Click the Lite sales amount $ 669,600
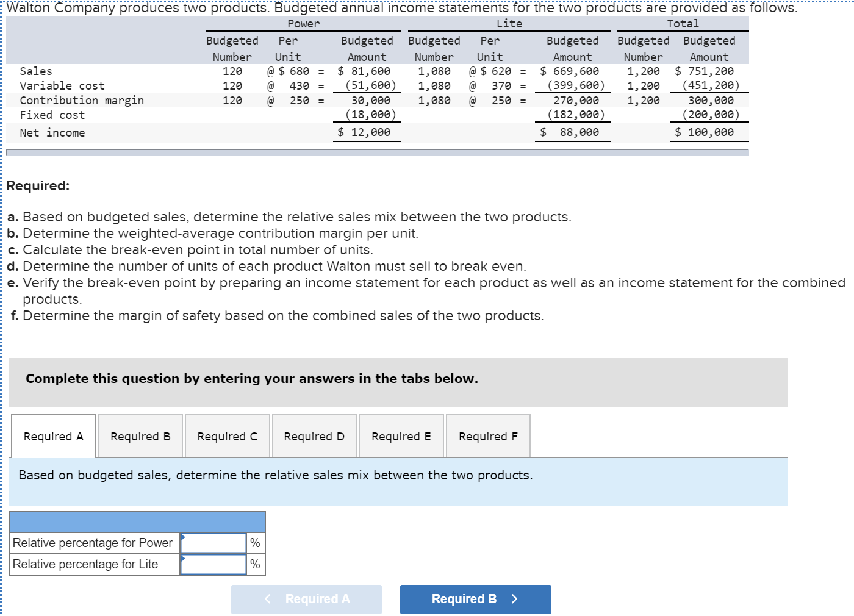This screenshot has height=616, width=854. (570, 71)
